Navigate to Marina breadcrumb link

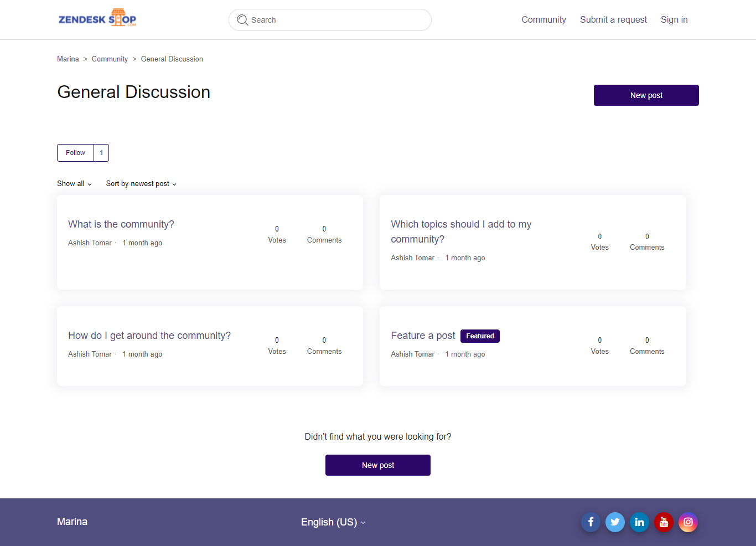[x=68, y=59]
